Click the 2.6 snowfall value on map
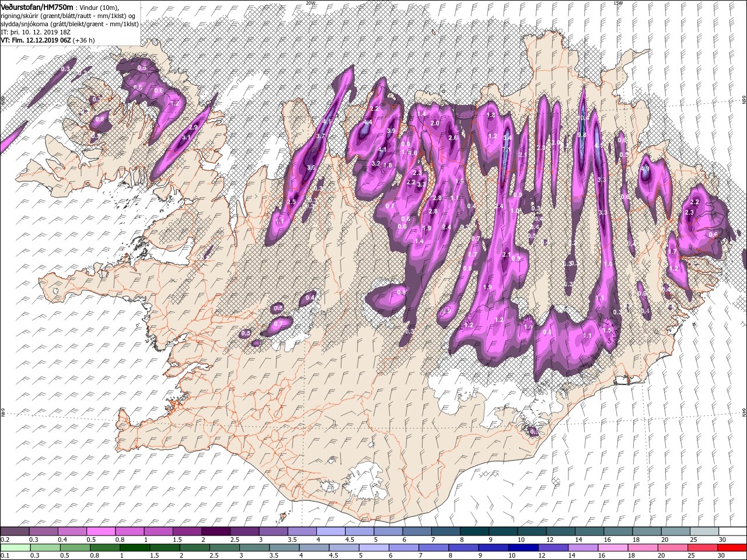 pos(453,138)
